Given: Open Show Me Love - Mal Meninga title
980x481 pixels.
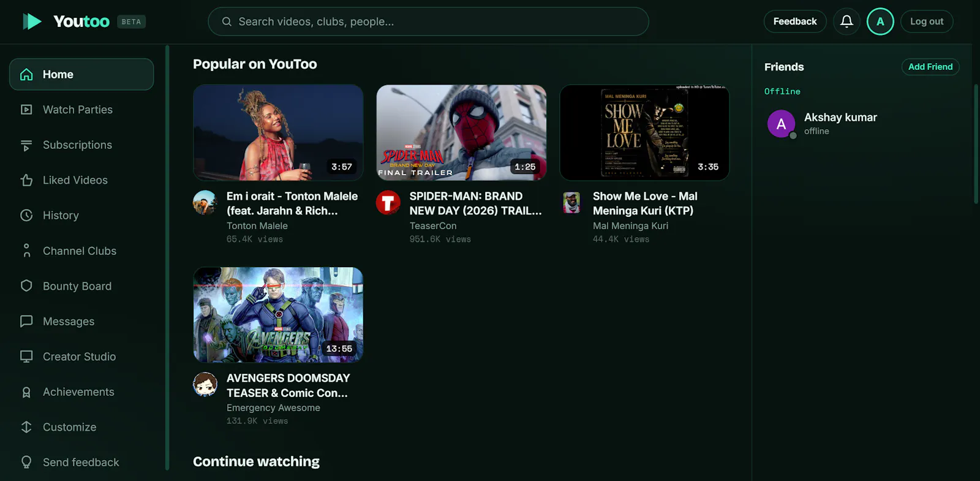Looking at the screenshot, I should [x=645, y=203].
